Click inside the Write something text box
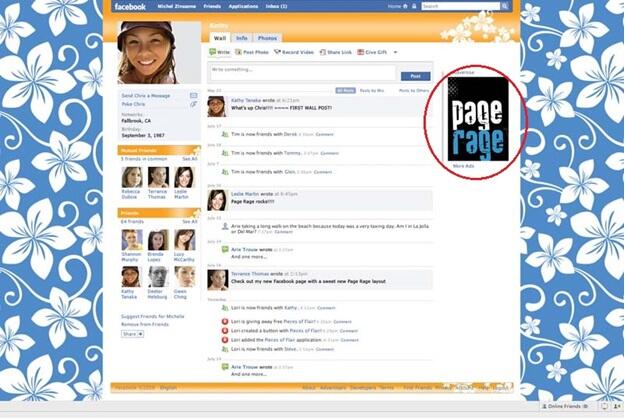 coord(300,70)
